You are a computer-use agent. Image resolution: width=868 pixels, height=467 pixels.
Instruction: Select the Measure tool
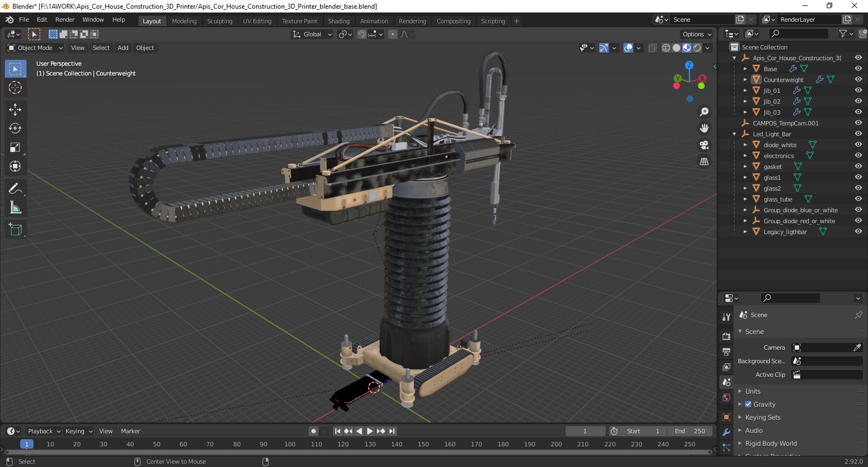coord(15,207)
